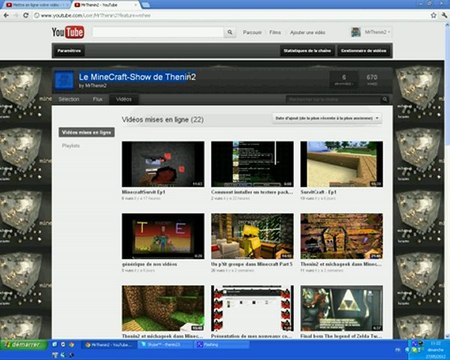Open the Sélection channel tab
450x360 pixels.
click(x=69, y=99)
